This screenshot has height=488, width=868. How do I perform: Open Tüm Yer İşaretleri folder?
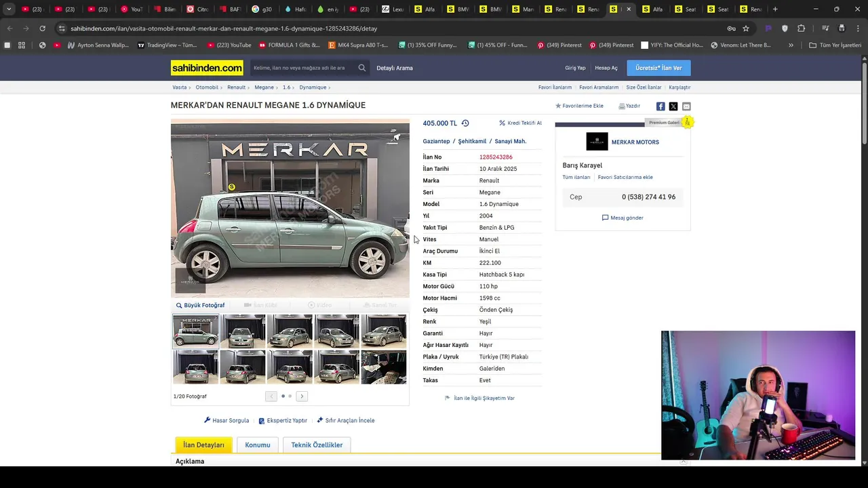[x=835, y=45]
